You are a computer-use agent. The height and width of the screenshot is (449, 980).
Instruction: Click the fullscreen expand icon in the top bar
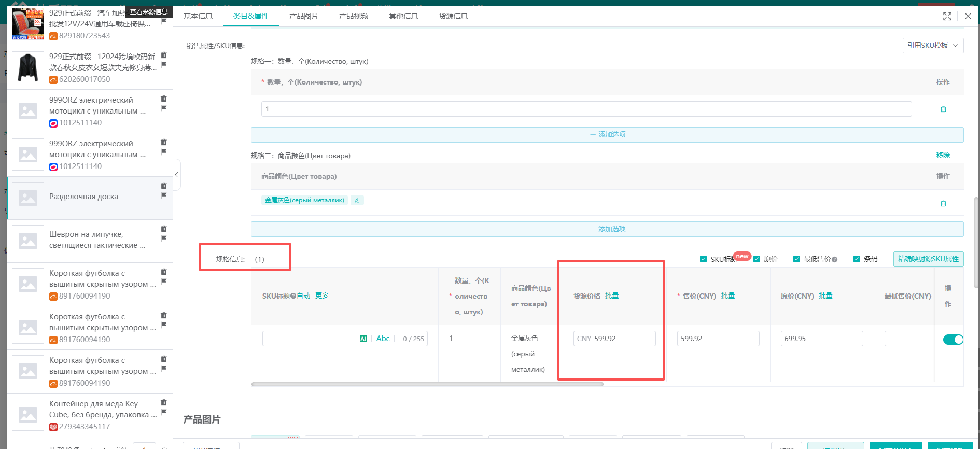coord(947,17)
